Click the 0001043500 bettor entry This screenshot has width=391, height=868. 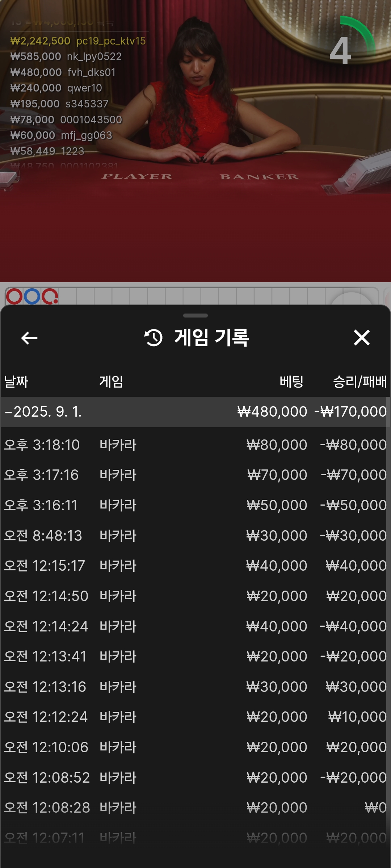click(x=66, y=120)
